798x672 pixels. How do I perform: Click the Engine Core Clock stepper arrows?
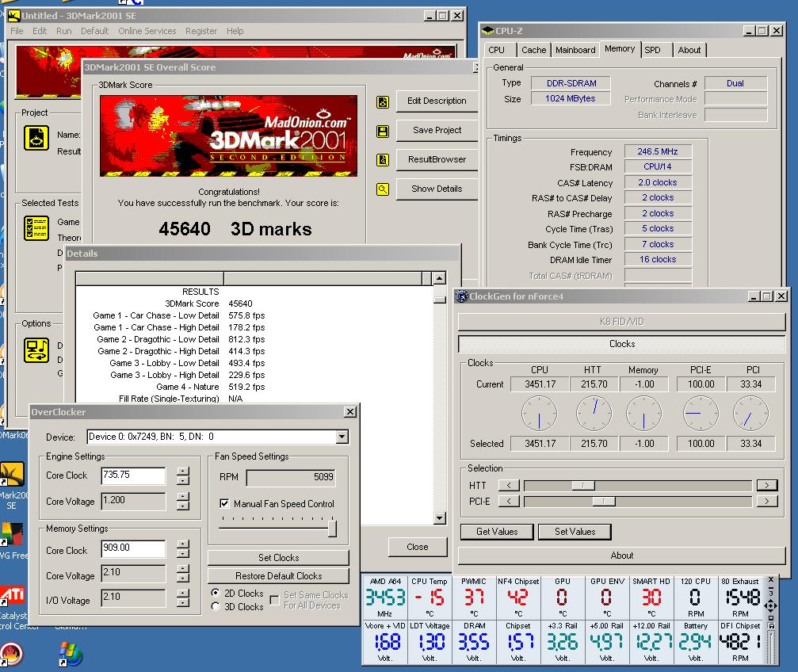(x=183, y=476)
